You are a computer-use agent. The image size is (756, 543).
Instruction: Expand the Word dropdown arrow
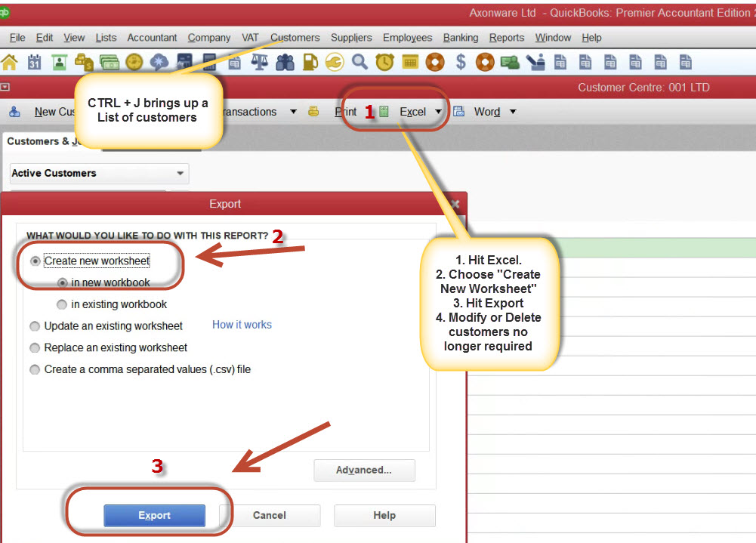[x=513, y=112]
